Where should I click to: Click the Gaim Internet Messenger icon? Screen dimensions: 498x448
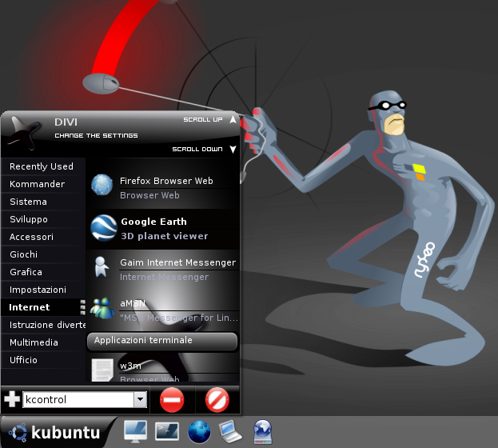(x=102, y=266)
